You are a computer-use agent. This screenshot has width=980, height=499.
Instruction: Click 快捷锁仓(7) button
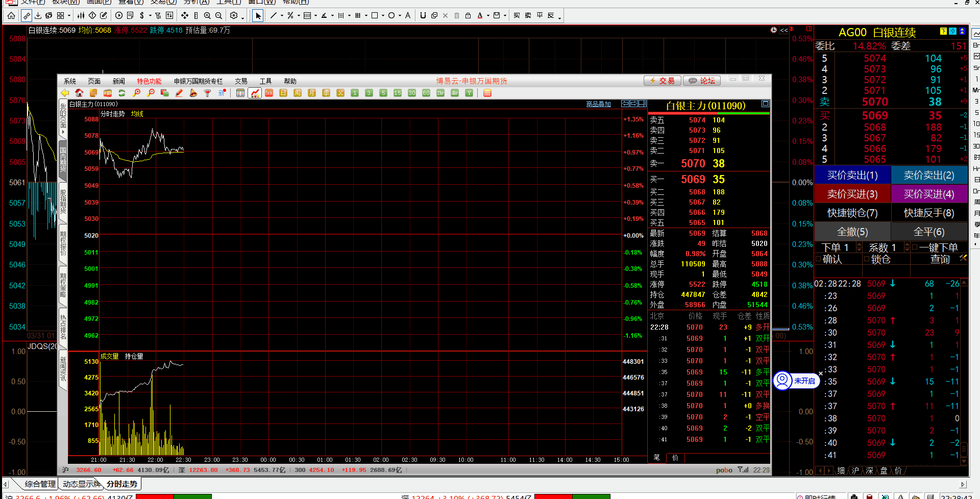[852, 213]
